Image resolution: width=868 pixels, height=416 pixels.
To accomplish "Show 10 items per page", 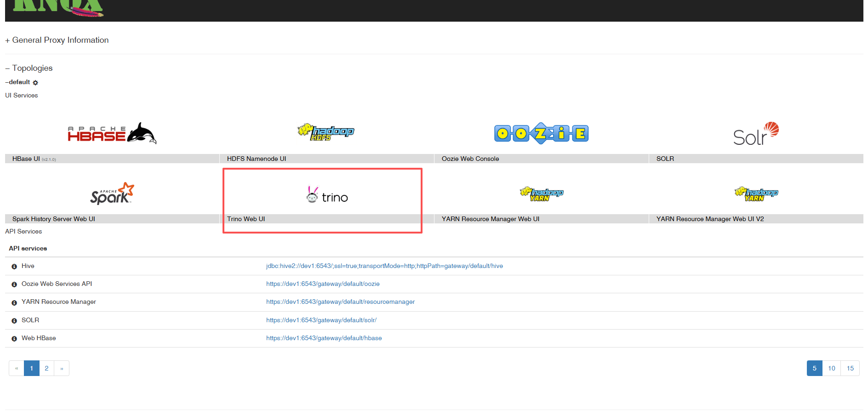I will (831, 368).
